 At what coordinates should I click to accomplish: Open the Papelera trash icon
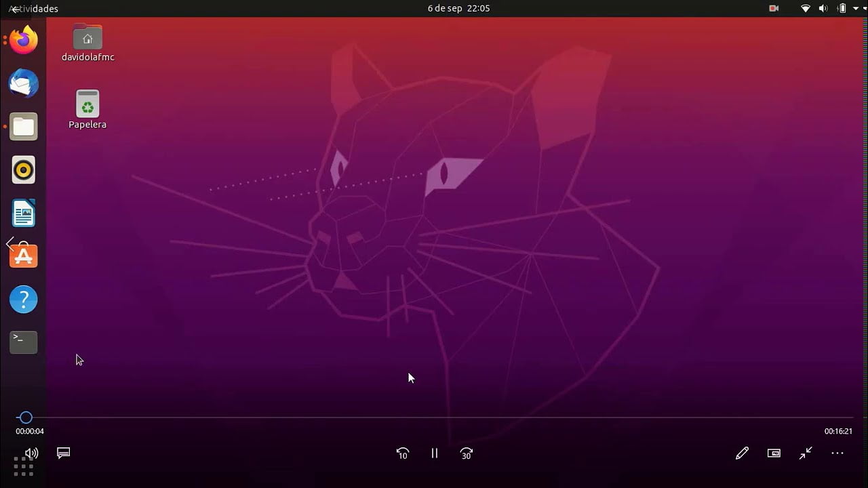point(87,110)
